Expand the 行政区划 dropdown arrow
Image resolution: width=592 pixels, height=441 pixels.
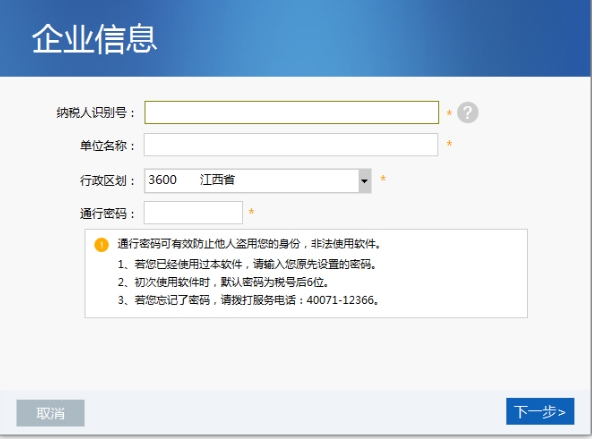point(364,181)
